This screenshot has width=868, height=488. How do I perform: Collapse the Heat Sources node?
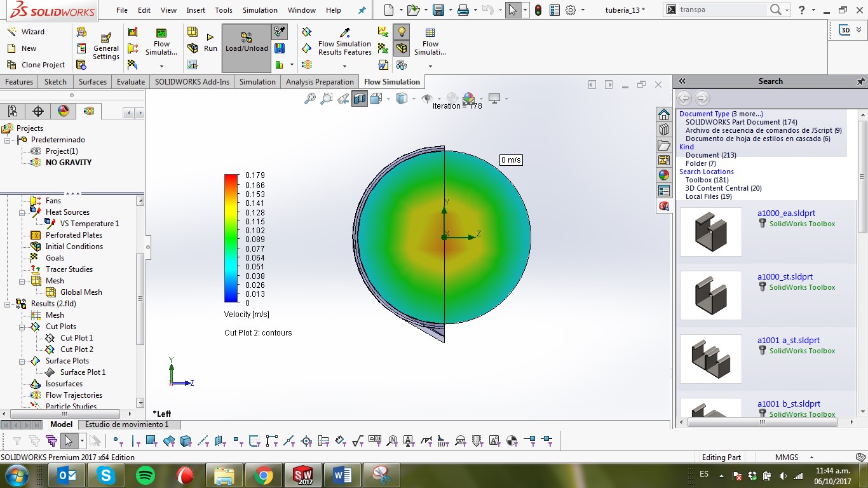tap(22, 212)
